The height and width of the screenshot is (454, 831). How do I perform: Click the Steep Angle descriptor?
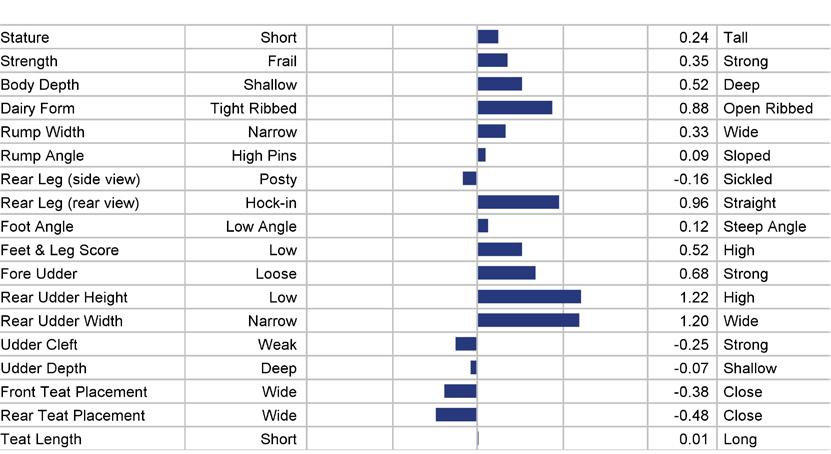[x=764, y=227]
